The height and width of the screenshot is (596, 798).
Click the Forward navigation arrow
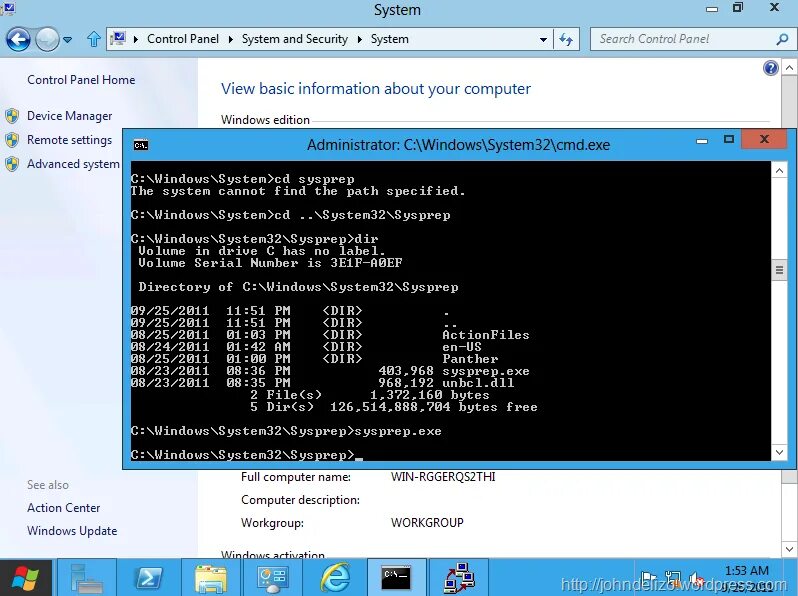tap(47, 39)
